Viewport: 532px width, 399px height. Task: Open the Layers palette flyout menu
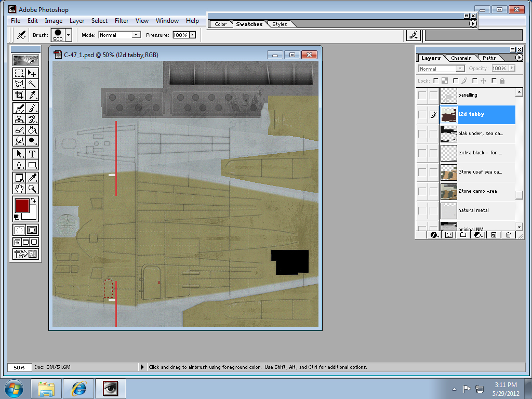(x=519, y=58)
